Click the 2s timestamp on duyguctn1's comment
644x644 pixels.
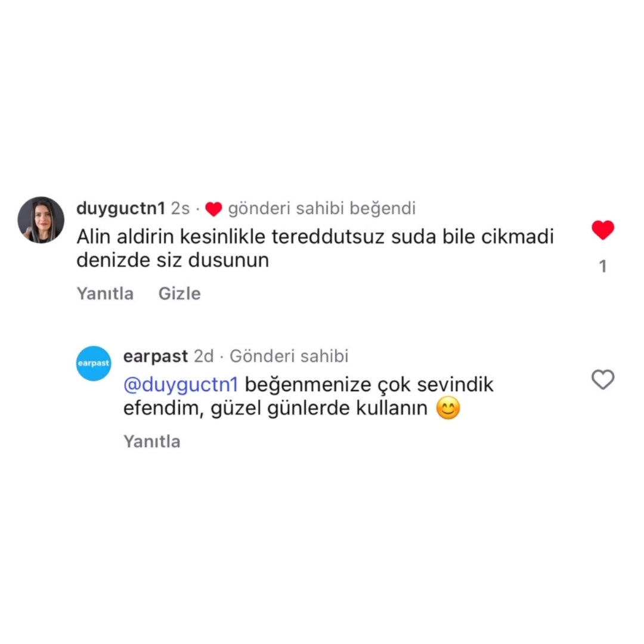tap(180, 209)
